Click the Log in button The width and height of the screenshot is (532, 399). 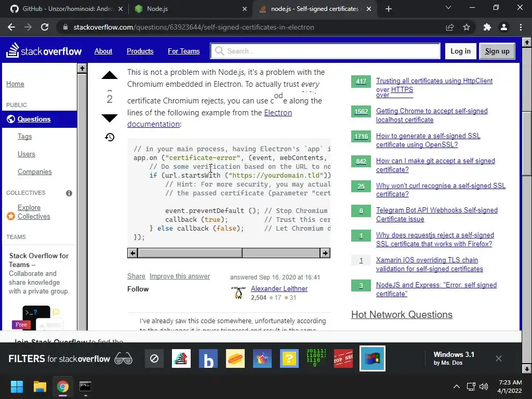(460, 51)
